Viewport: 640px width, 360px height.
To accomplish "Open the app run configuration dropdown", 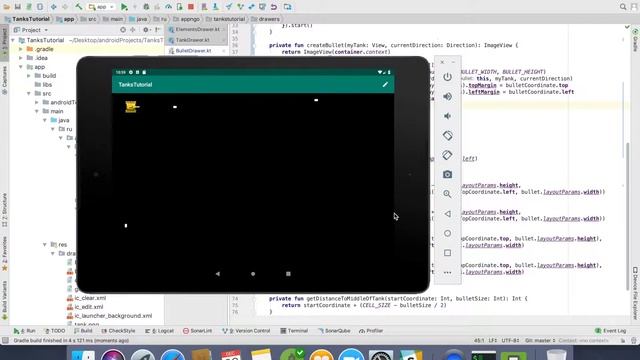I will pos(101,7).
